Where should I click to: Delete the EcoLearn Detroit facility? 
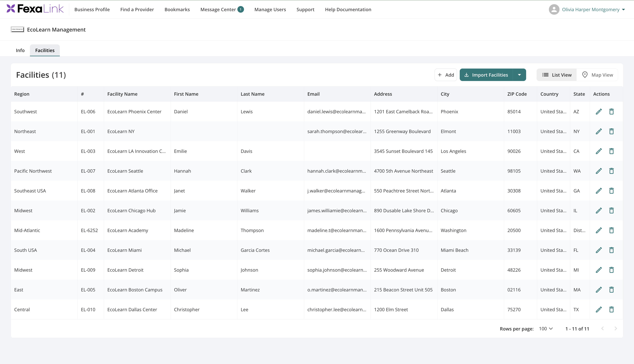click(x=611, y=270)
